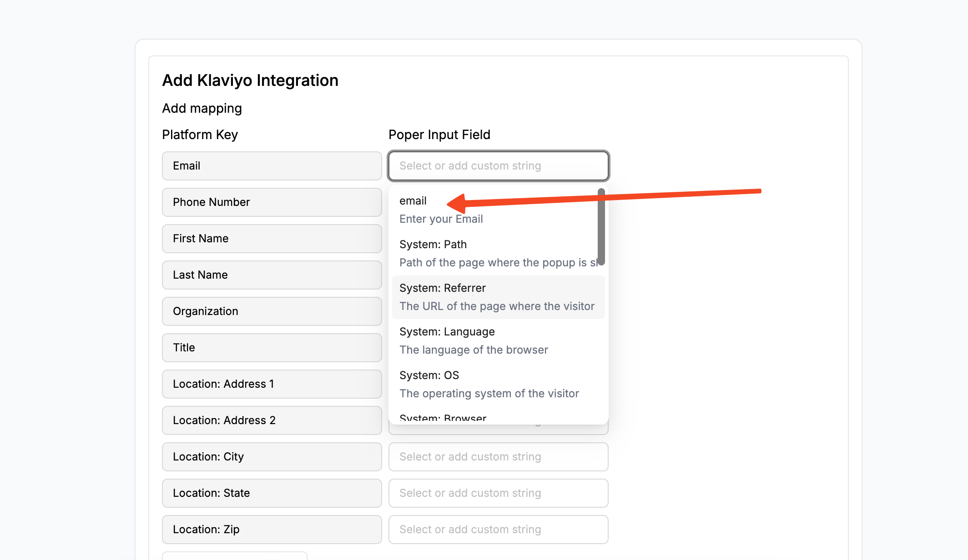The width and height of the screenshot is (968, 560).
Task: Click the Location: Zip key field
Action: tap(272, 530)
